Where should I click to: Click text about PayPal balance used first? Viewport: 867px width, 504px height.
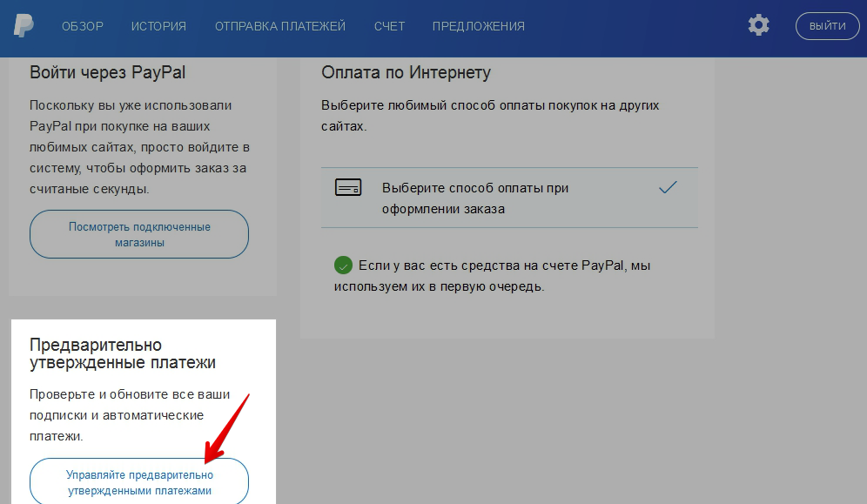coord(492,276)
